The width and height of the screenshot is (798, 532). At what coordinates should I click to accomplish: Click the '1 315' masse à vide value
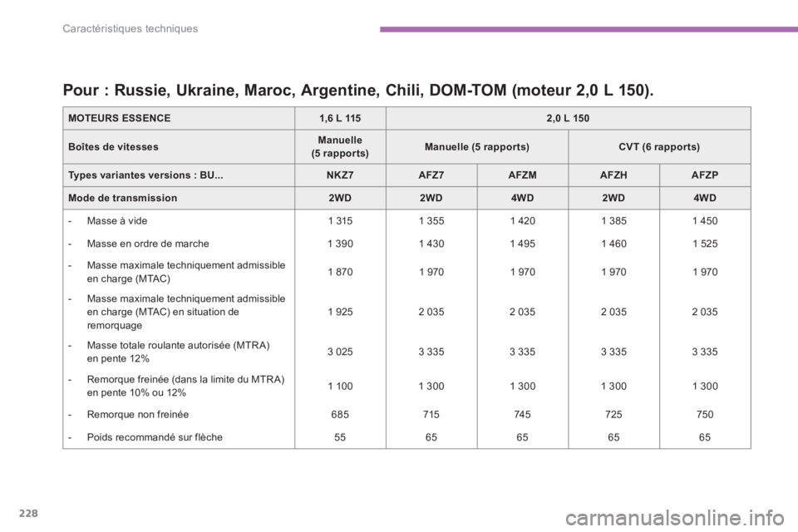pos(340,221)
